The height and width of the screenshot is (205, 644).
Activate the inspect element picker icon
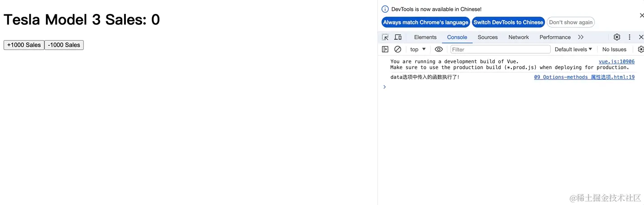pos(385,37)
